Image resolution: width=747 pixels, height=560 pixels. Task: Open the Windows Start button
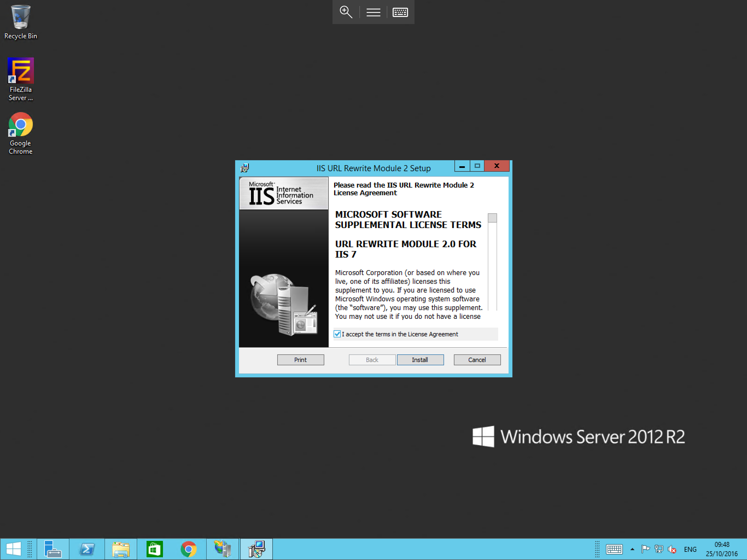[13, 549]
